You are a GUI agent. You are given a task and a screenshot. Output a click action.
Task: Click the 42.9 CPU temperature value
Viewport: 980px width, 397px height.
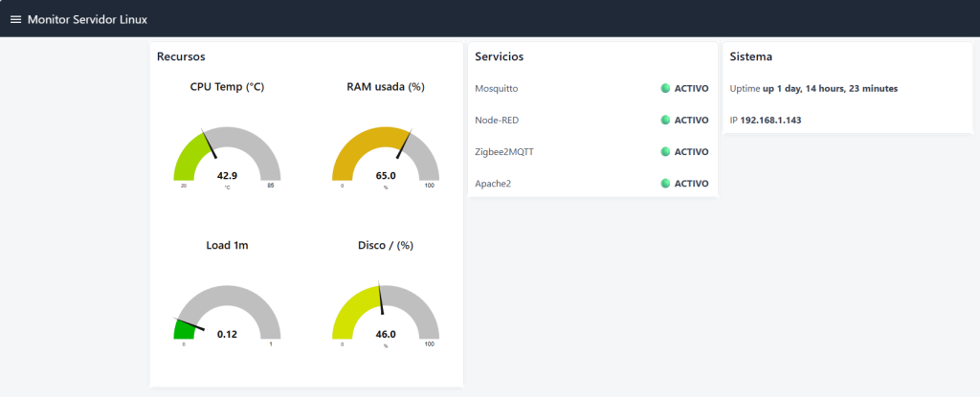[227, 176]
